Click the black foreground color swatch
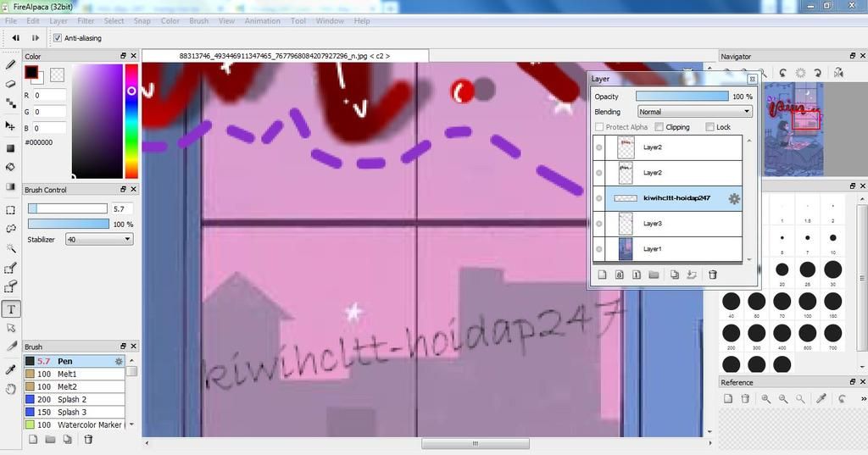 pos(31,73)
